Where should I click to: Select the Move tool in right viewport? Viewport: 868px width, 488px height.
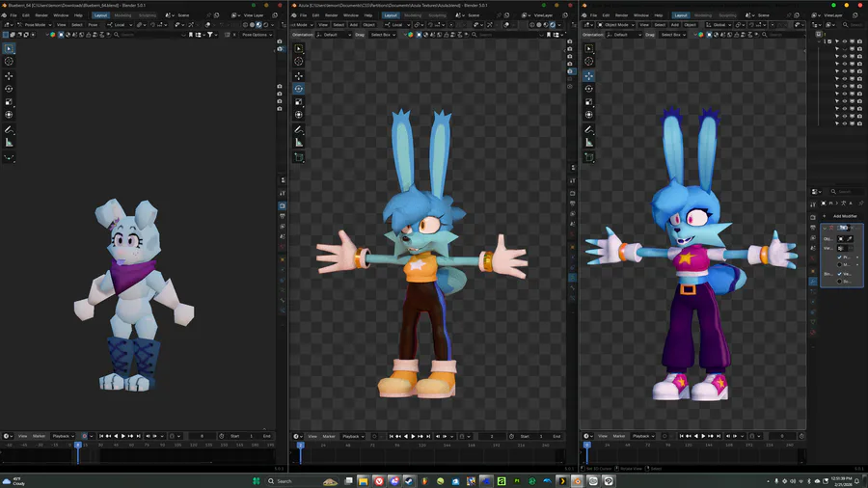click(587, 75)
